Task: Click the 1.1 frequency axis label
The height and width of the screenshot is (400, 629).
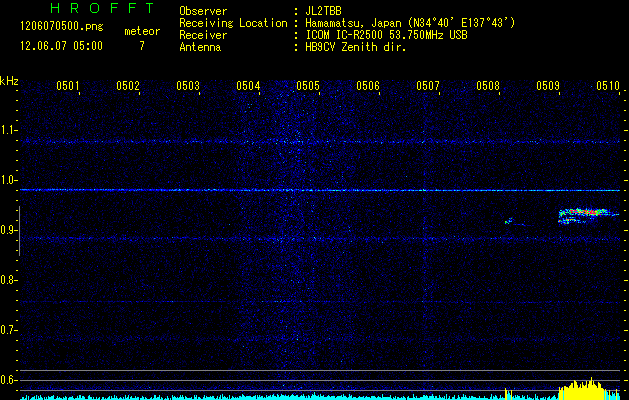Action: (x=9, y=130)
